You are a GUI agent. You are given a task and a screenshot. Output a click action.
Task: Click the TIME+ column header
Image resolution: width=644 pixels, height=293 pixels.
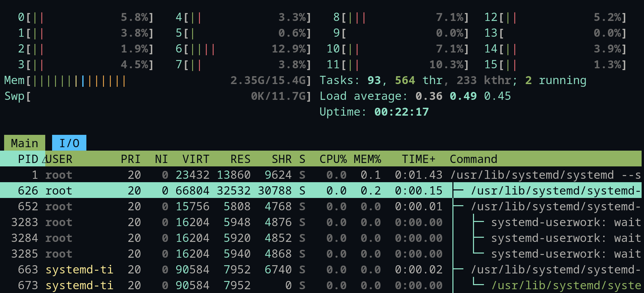click(x=418, y=159)
